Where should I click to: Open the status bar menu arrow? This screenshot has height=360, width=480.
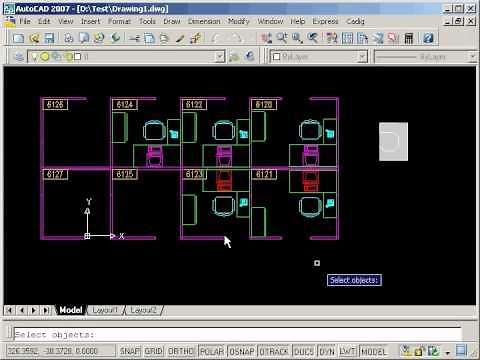[448, 352]
